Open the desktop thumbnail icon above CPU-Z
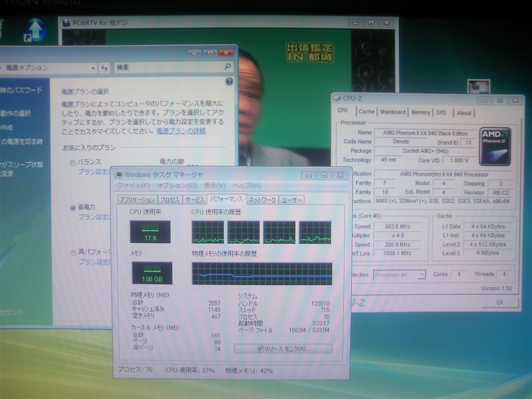This screenshot has width=532, height=399. (478, 87)
